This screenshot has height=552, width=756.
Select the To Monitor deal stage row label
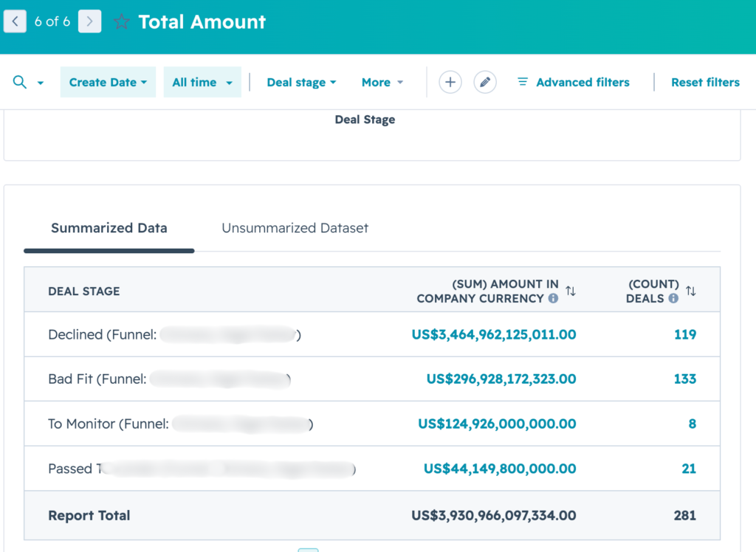(x=181, y=424)
